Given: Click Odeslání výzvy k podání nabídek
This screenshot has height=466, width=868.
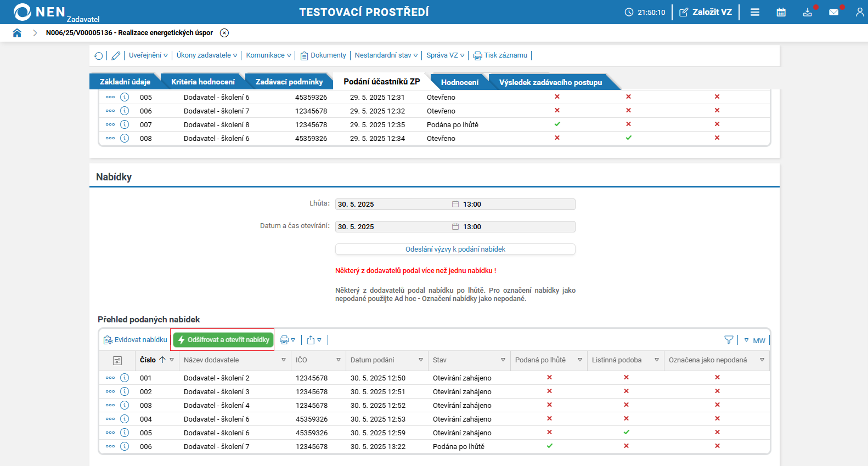Looking at the screenshot, I should click(x=455, y=249).
